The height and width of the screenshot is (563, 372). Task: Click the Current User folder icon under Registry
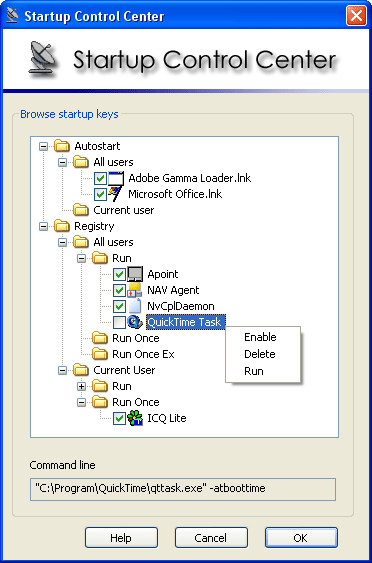click(x=80, y=370)
